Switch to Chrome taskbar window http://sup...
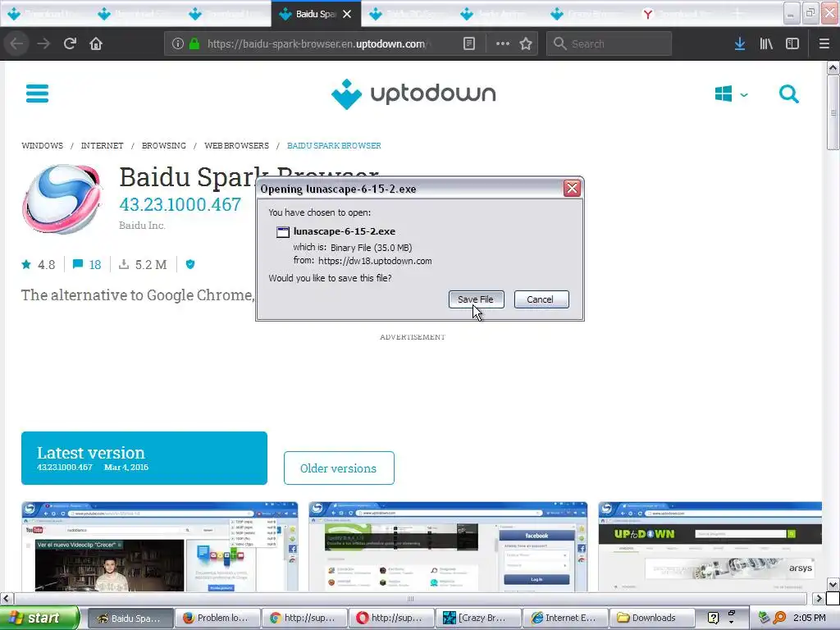This screenshot has width=840, height=630. [304, 618]
